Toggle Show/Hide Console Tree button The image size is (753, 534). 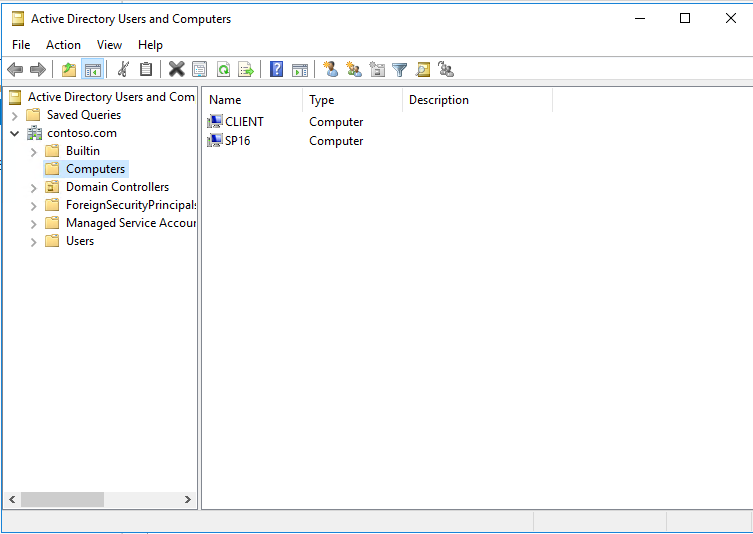click(92, 70)
